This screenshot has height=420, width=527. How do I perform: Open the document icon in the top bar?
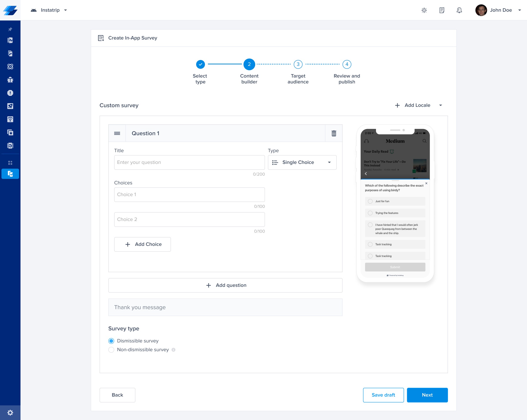tap(441, 10)
